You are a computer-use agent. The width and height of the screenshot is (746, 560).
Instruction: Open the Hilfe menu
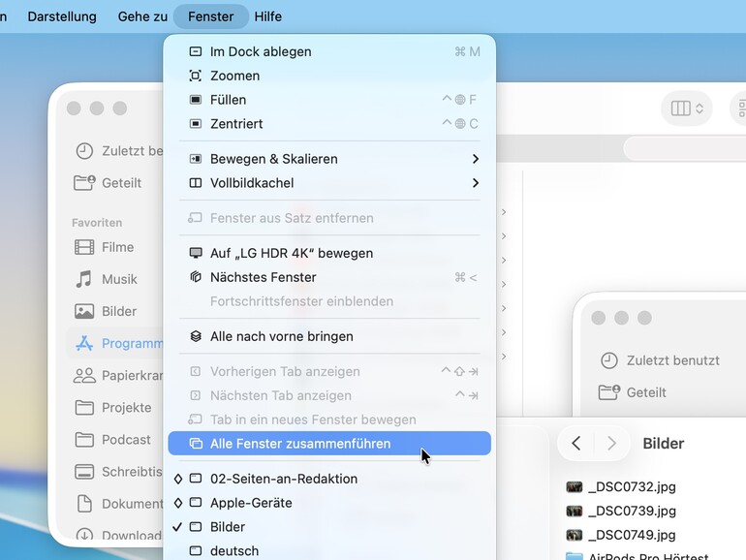[267, 16]
